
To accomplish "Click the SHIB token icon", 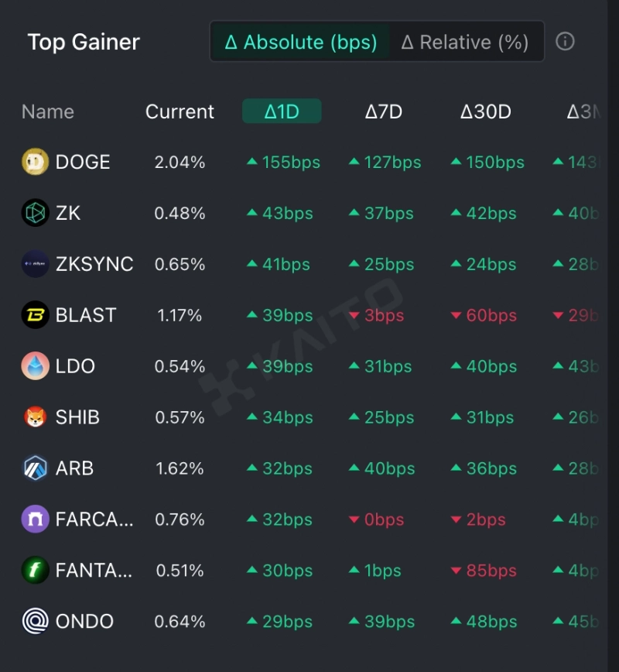I will (x=35, y=417).
